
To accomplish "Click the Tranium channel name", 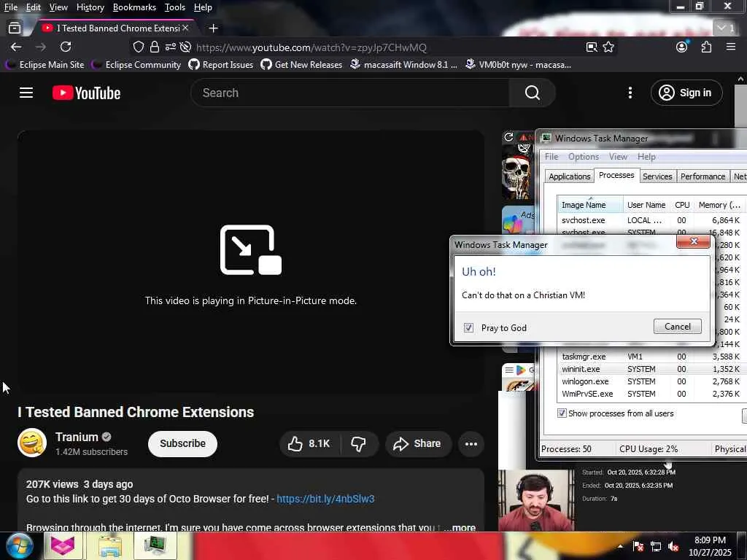I will [76, 437].
